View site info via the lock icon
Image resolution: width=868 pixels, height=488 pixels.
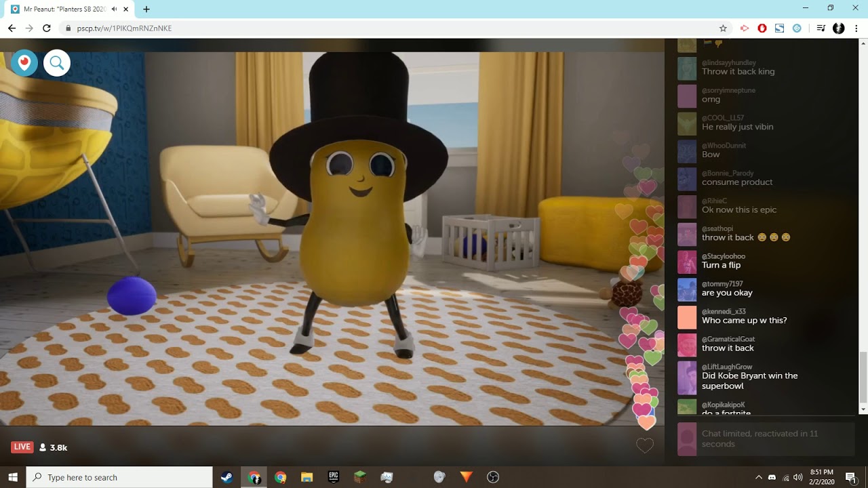(68, 28)
